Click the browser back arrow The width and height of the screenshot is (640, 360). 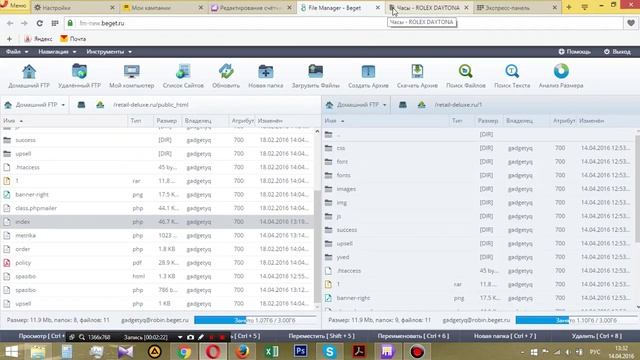pos(10,23)
